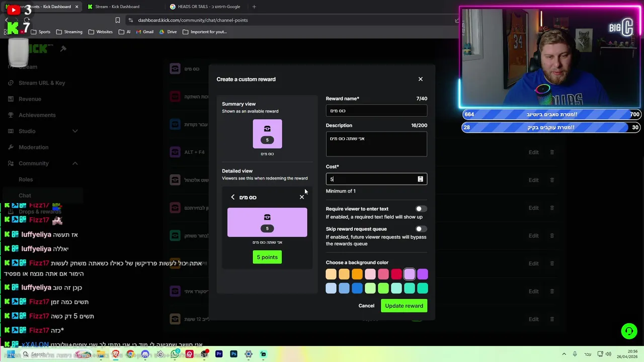Image resolution: width=644 pixels, height=362 pixels.
Task: Close the Create a custom reward dialog
Action: tap(421, 79)
